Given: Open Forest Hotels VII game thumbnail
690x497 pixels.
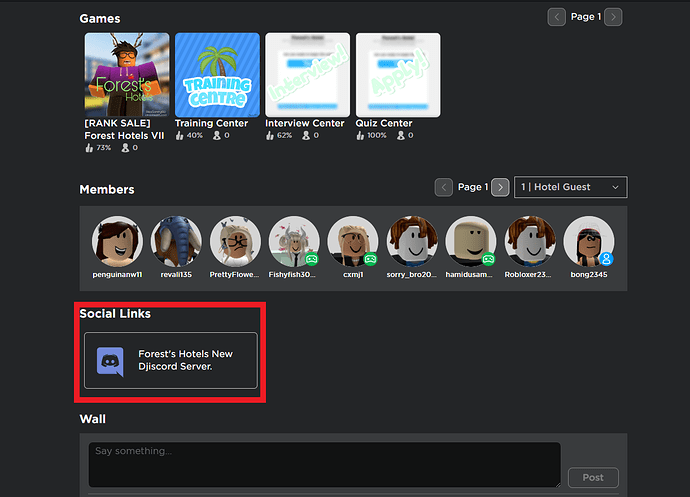Looking at the screenshot, I should [127, 75].
